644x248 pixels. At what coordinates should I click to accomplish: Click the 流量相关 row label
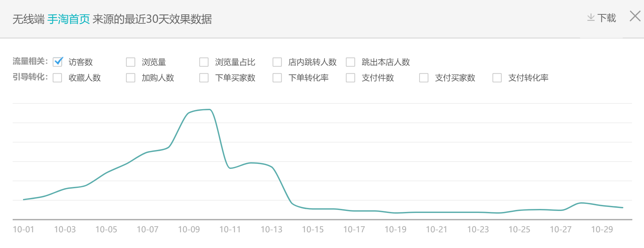[x=30, y=61]
